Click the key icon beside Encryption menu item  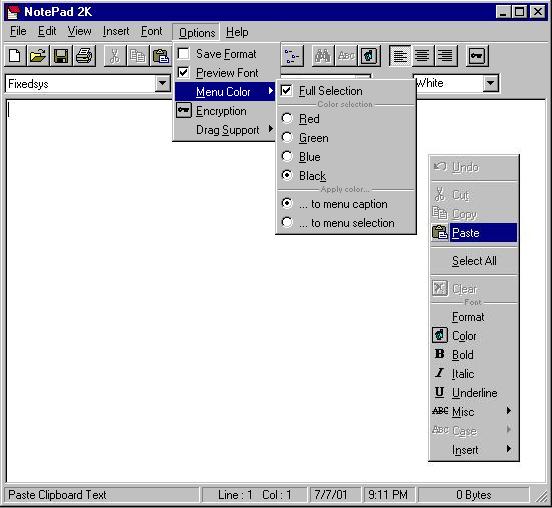(184, 110)
